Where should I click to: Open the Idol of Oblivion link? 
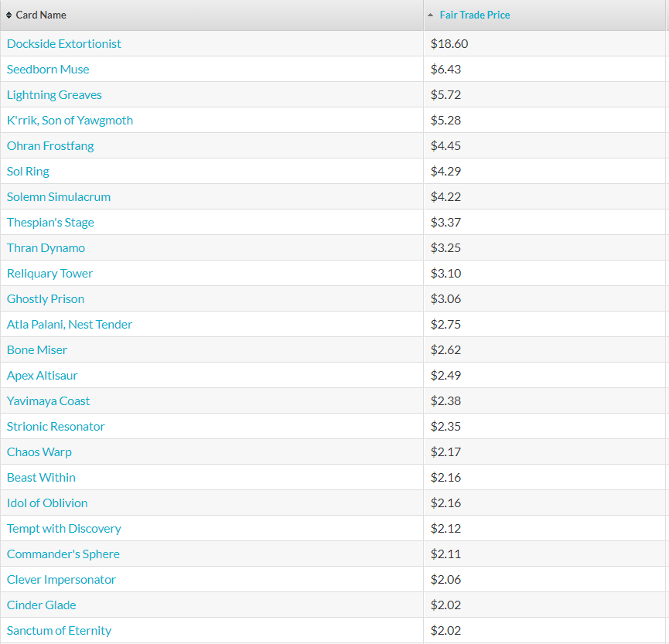47,503
